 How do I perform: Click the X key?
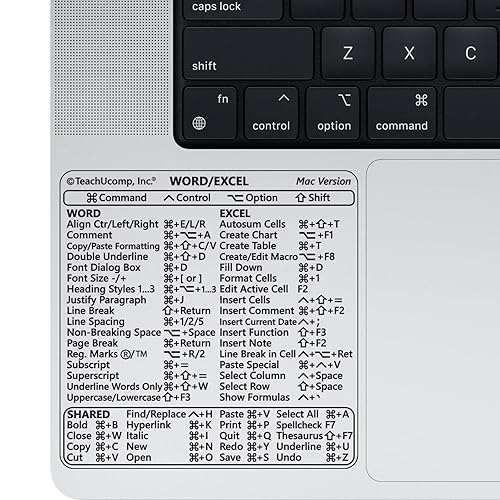click(409, 53)
